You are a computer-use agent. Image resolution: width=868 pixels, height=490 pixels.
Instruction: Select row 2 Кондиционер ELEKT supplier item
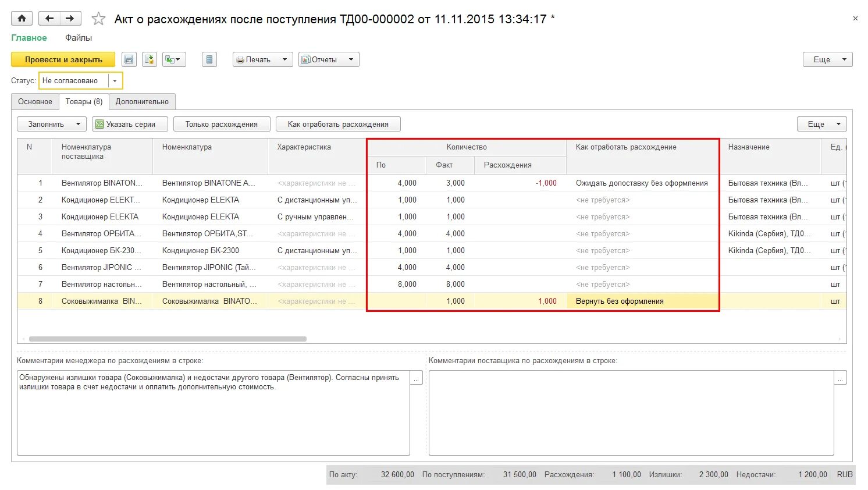(101, 200)
